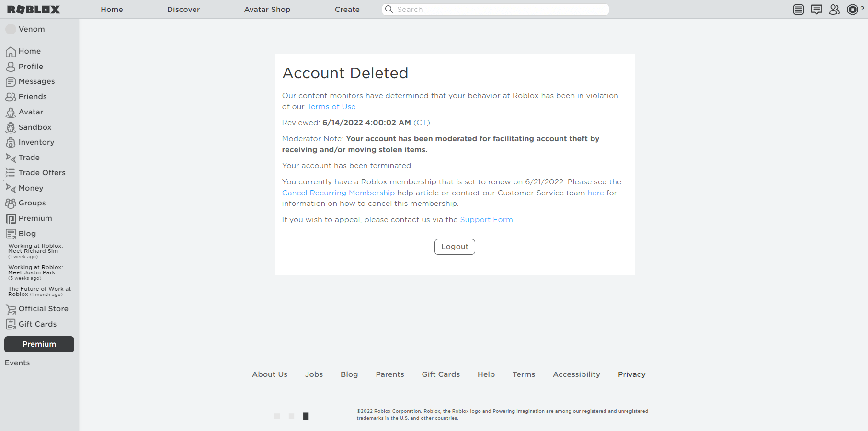868x431 pixels.
Task: Click the 'here' Customer Service link
Action: (596, 193)
